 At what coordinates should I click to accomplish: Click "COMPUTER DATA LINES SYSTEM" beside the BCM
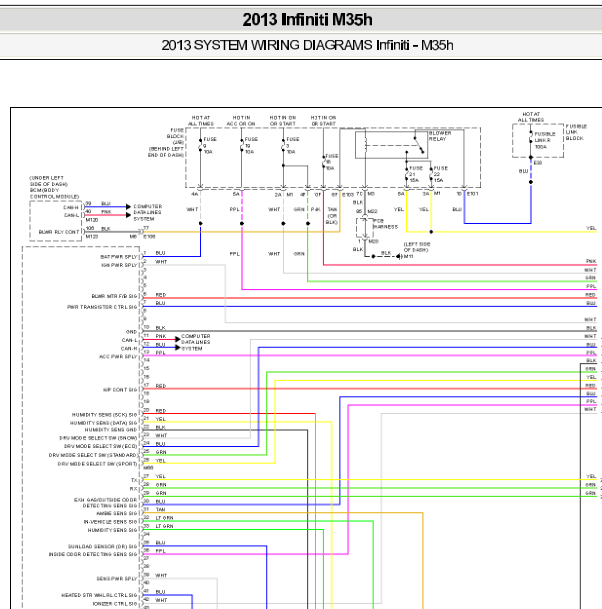148,212
